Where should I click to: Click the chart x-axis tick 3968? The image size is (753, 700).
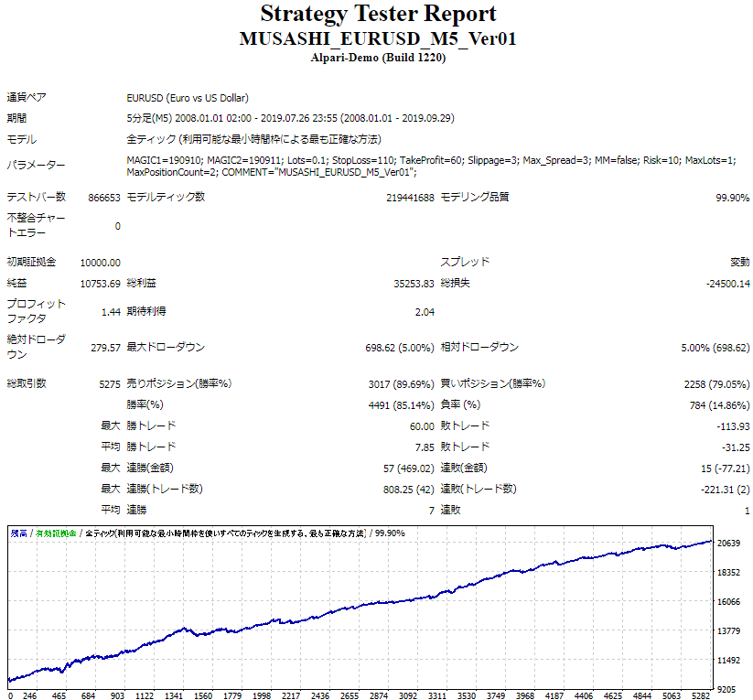[525, 695]
